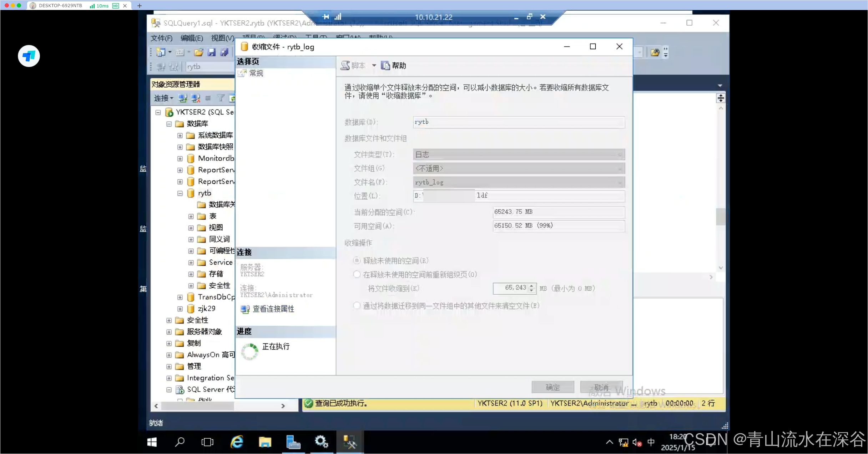Click the 确定 button to confirm shrink
Image resolution: width=868 pixels, height=454 pixels.
pos(552,387)
